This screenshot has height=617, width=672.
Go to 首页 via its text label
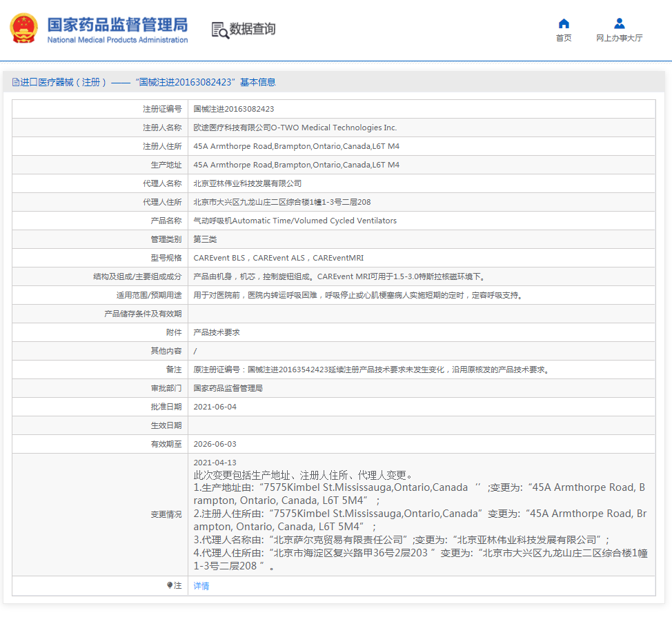click(x=564, y=39)
